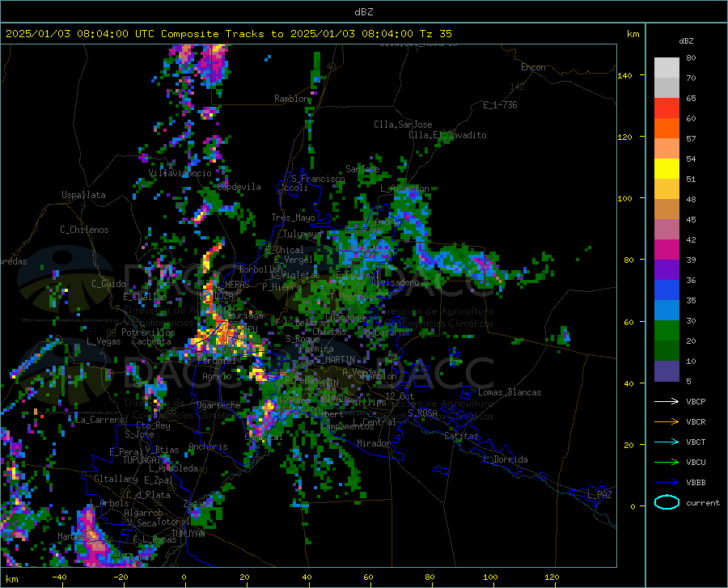Click the cyan VBCT arrow legend icon

(667, 442)
